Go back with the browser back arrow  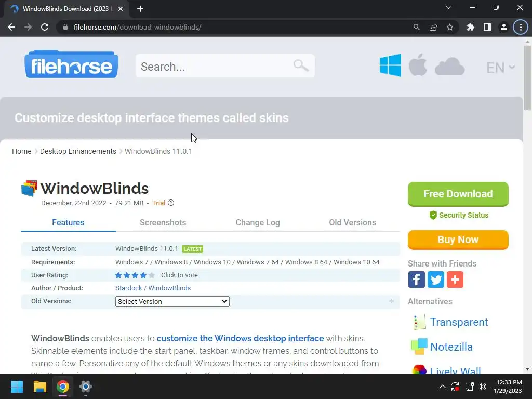11,27
